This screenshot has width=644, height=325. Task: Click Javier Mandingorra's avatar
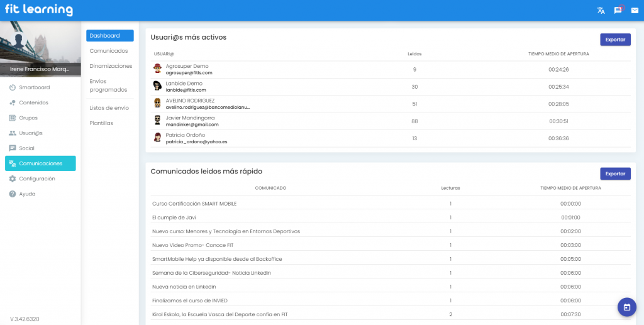158,119
